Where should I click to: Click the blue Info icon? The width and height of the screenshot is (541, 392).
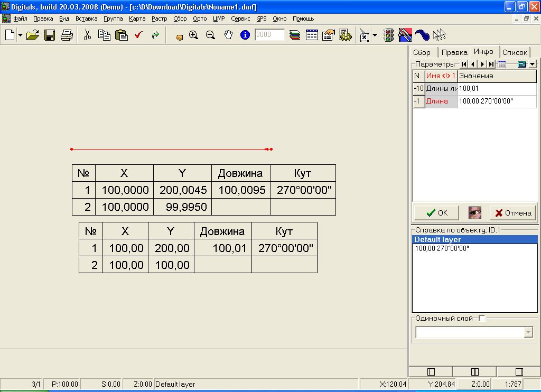pyautogui.click(x=245, y=35)
